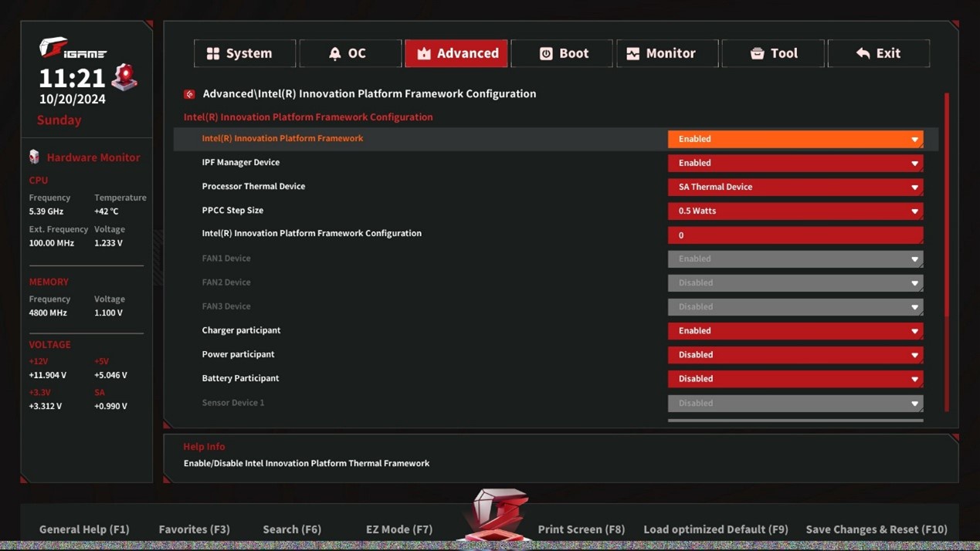Toggle the Power participant setting
Image resolution: width=980 pixels, height=551 pixels.
click(x=795, y=355)
